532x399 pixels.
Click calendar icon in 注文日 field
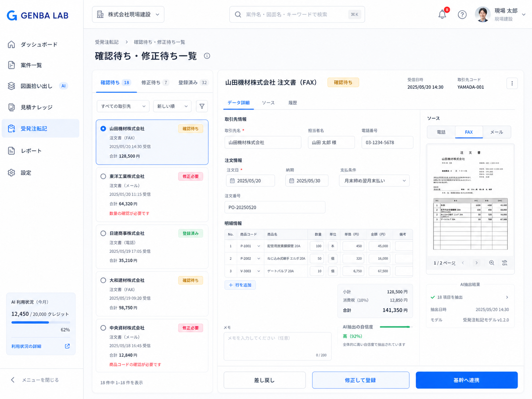tap(232, 181)
